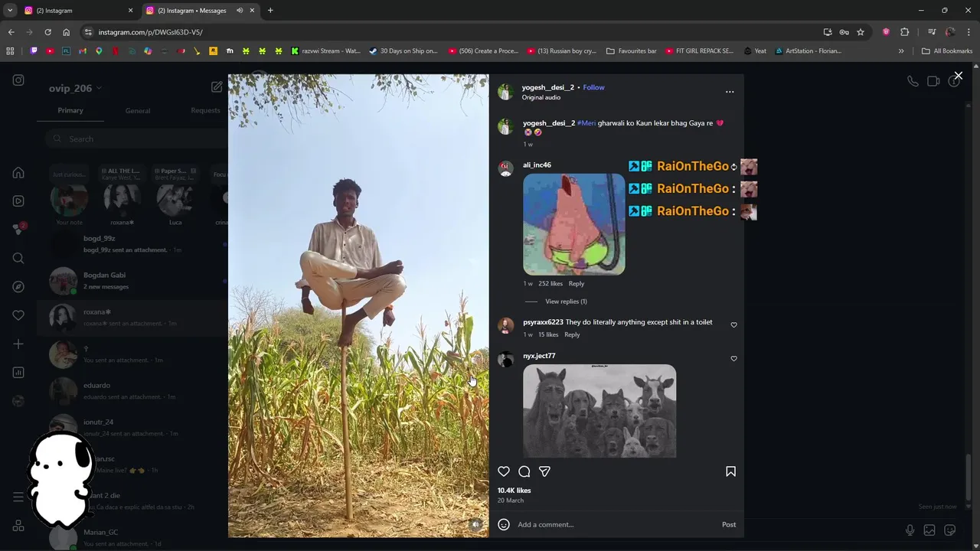
Task: Share post with paper plane icon
Action: coord(544,471)
